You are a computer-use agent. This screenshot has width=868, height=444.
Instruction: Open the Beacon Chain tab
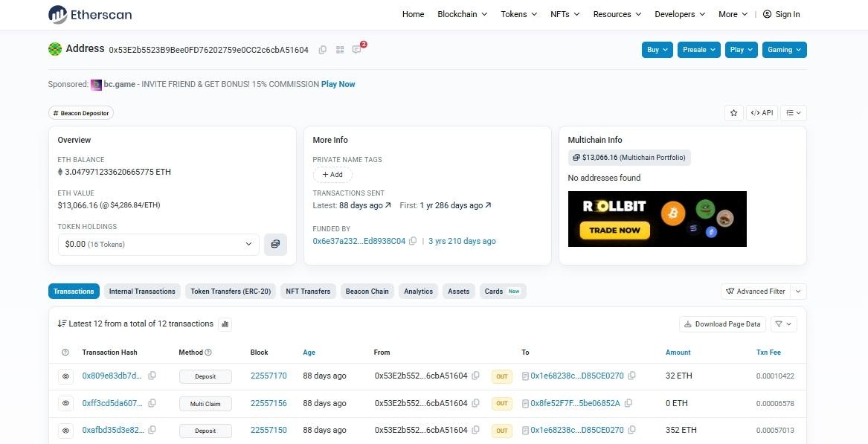click(367, 291)
